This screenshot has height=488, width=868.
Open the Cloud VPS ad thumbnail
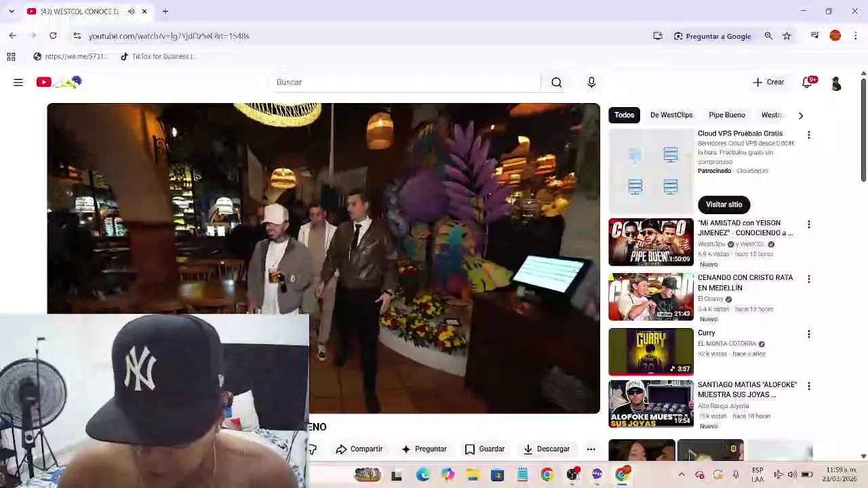(x=651, y=170)
